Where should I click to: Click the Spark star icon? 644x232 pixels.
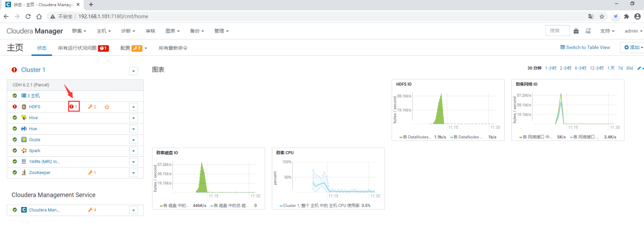coord(23,151)
